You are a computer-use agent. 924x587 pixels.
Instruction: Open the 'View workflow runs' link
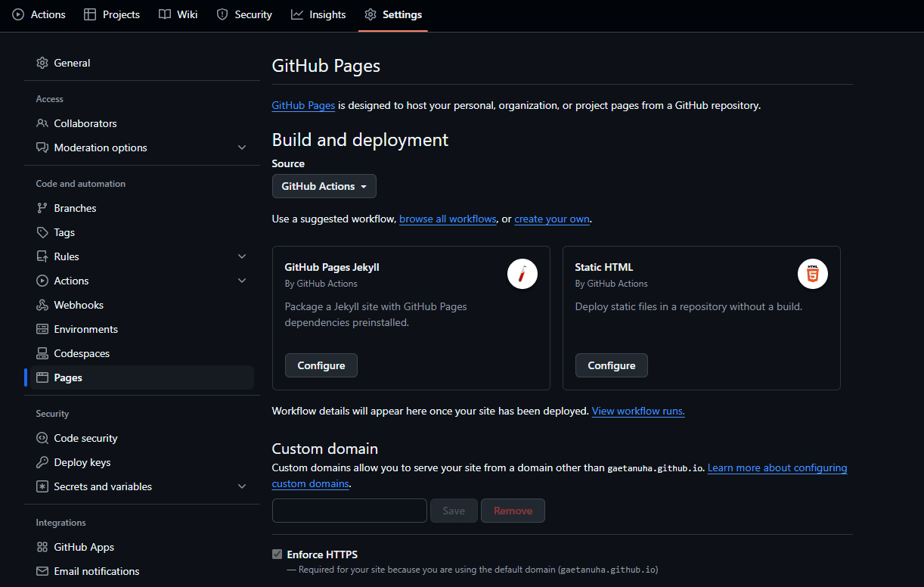[638, 411]
